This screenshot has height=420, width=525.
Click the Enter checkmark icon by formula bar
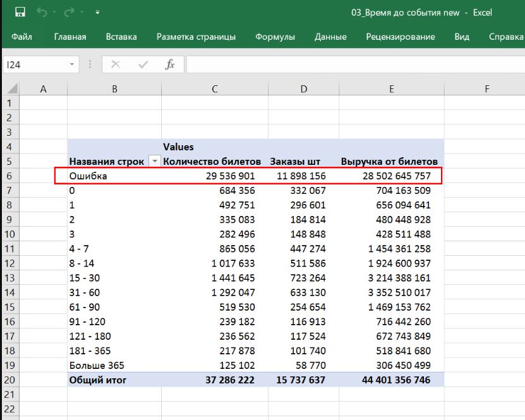[x=143, y=64]
